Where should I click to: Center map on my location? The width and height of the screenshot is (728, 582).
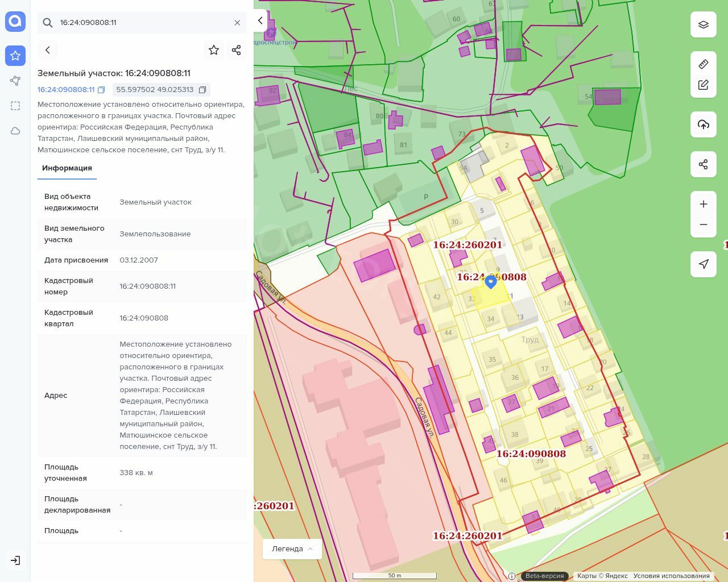tap(704, 264)
